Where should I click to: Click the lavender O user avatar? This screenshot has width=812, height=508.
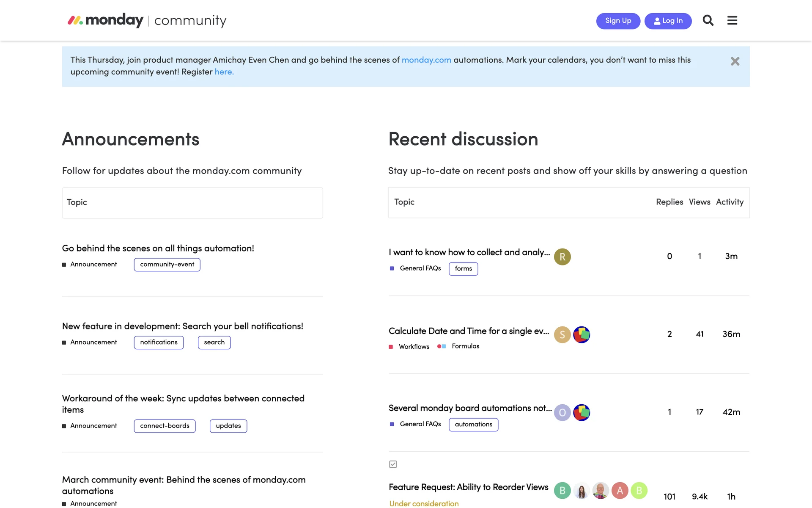[562, 412]
